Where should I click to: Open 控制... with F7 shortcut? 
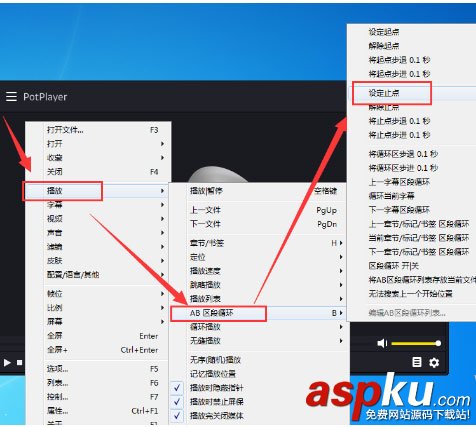click(98, 397)
